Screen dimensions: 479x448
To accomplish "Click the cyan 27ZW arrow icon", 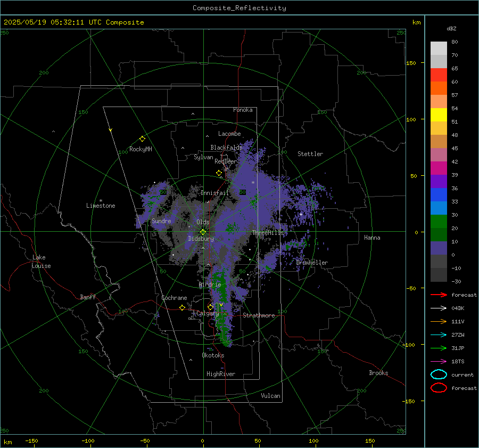I will [439, 335].
